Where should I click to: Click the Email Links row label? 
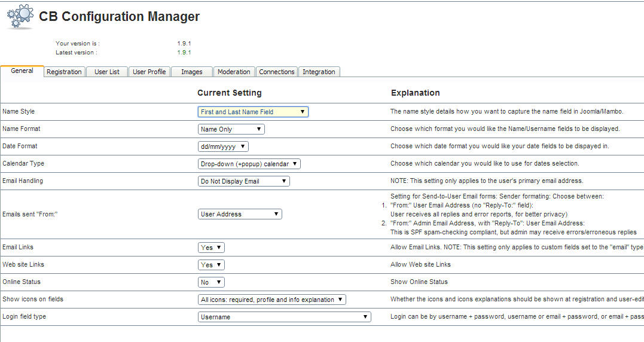click(18, 247)
